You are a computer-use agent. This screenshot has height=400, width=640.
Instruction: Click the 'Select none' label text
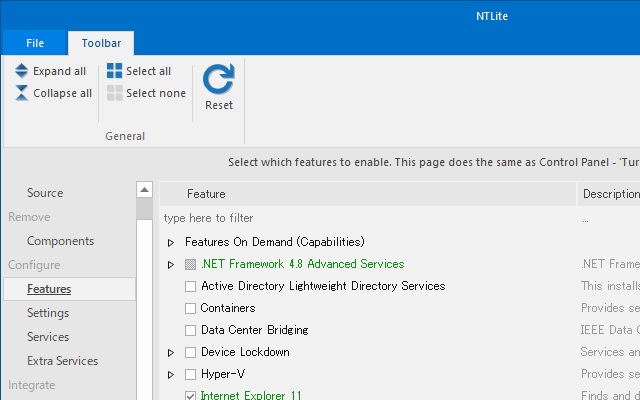click(156, 93)
